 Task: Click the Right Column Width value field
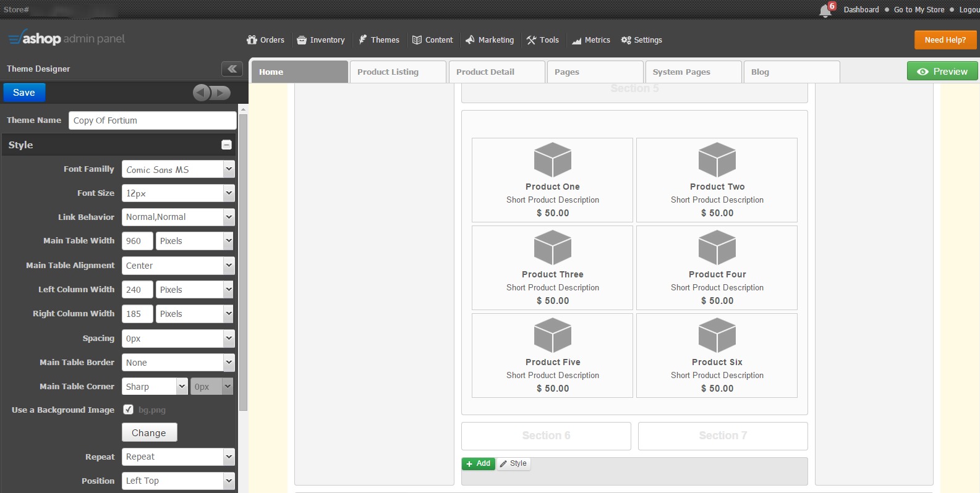[137, 314]
